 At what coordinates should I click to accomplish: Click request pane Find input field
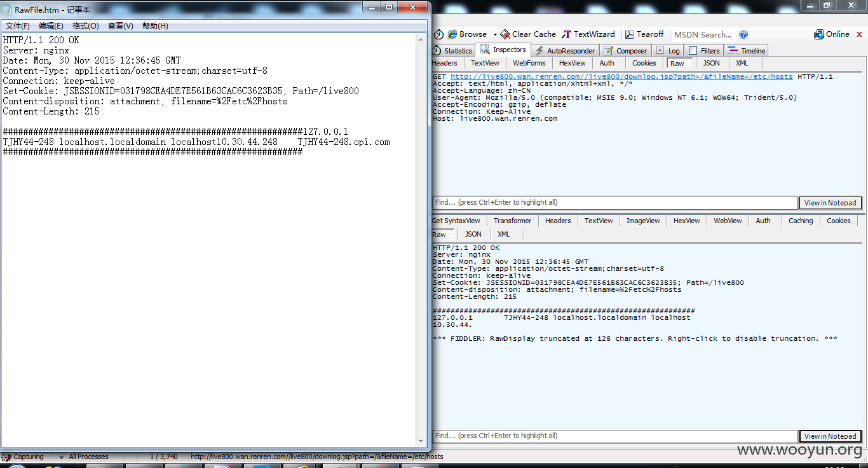pyautogui.click(x=614, y=203)
